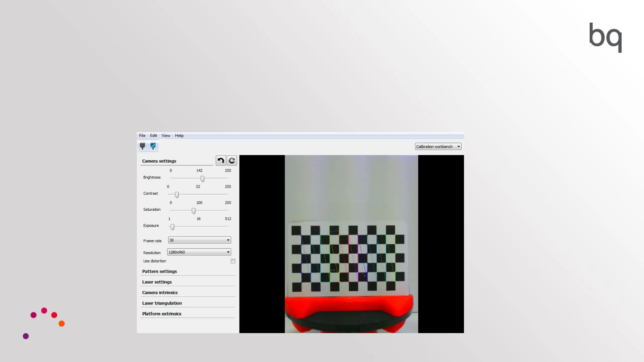Expand the Camera intrinsics section
The image size is (644, 362).
coord(160,292)
